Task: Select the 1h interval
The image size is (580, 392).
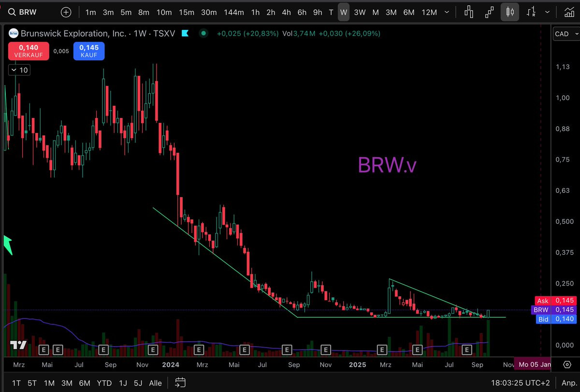Action: 256,12
